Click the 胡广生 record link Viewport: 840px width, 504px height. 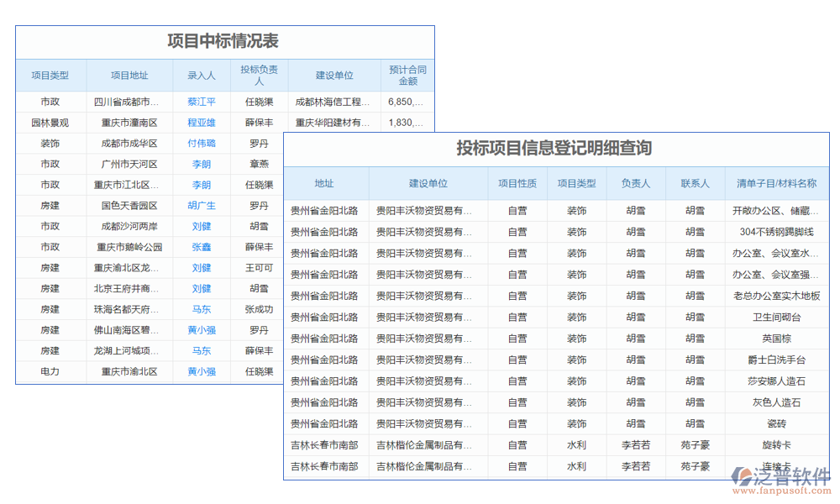pos(201,205)
